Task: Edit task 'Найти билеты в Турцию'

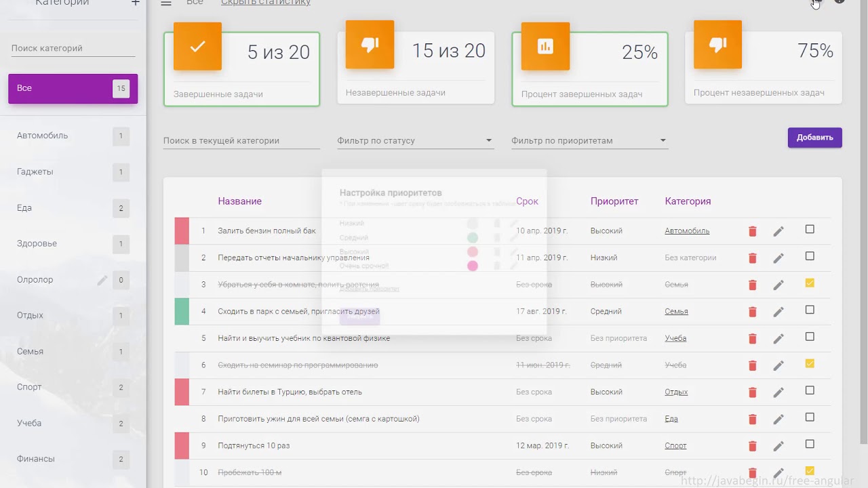Action: tap(778, 392)
